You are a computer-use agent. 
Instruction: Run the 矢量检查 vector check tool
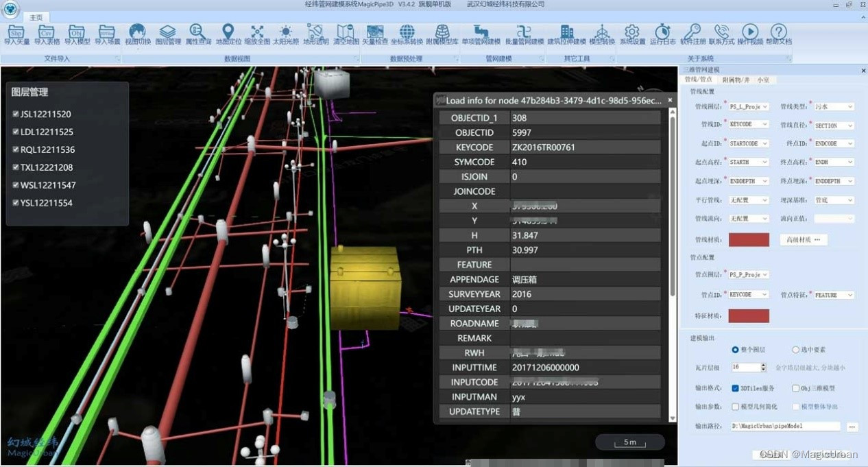coord(375,32)
